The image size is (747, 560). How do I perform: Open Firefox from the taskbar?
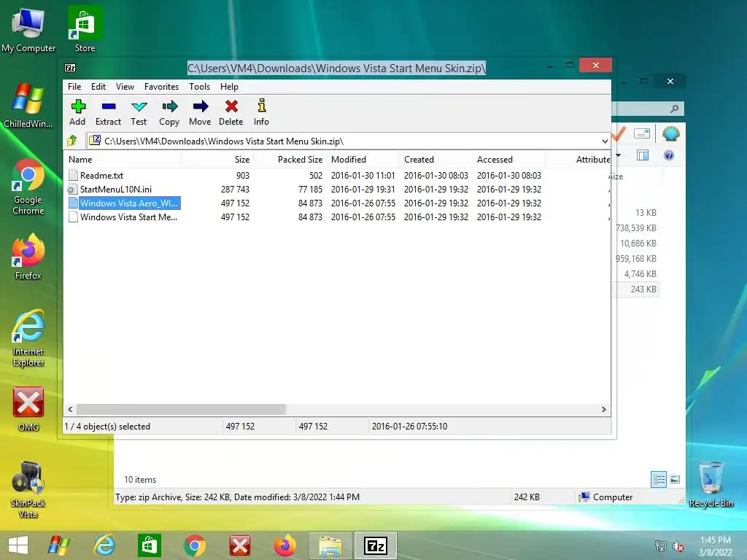point(285,545)
